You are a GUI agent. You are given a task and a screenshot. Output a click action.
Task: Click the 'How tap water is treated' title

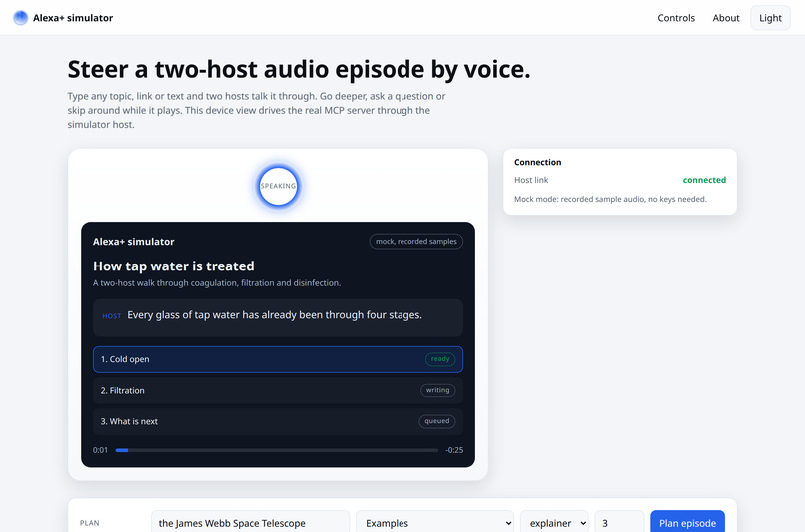click(174, 266)
